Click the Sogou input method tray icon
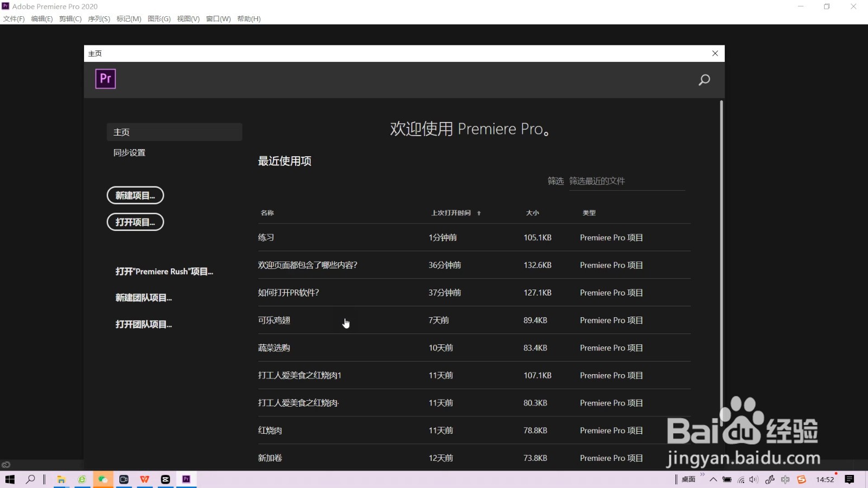Screen dimensions: 868x488 coord(801,479)
